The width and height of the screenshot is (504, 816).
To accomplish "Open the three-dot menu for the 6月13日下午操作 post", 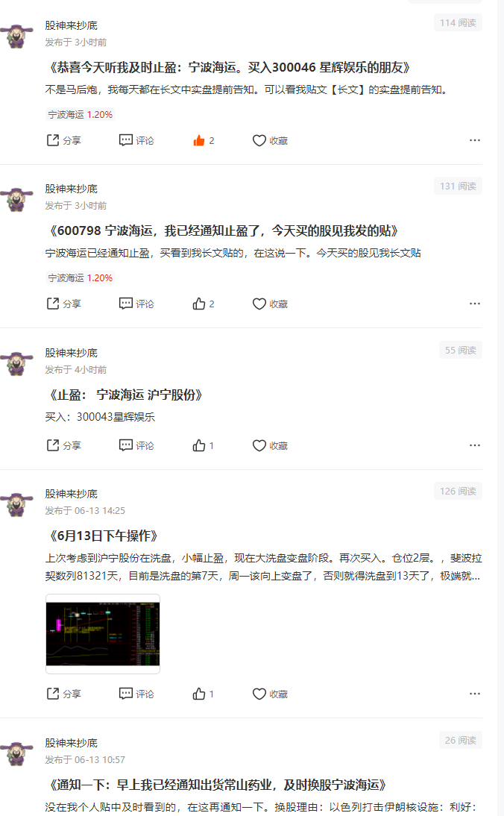I will click(x=474, y=694).
